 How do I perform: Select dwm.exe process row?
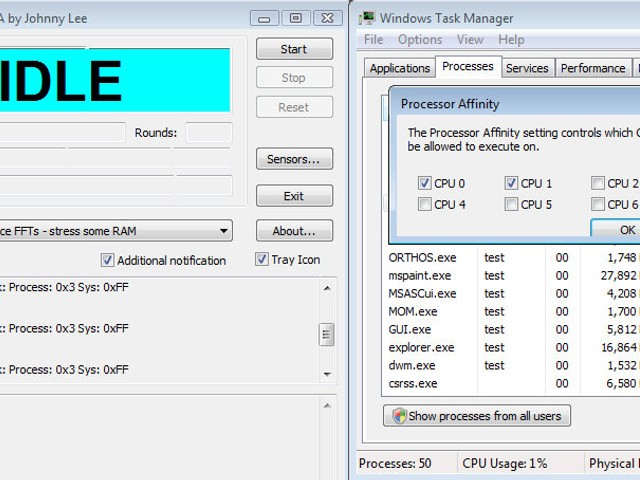tap(512, 365)
